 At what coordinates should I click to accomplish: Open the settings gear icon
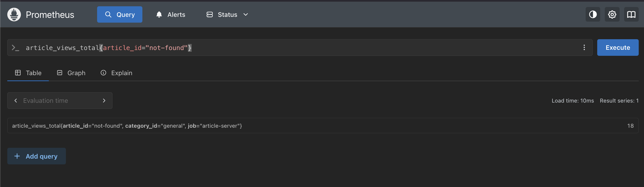point(612,15)
